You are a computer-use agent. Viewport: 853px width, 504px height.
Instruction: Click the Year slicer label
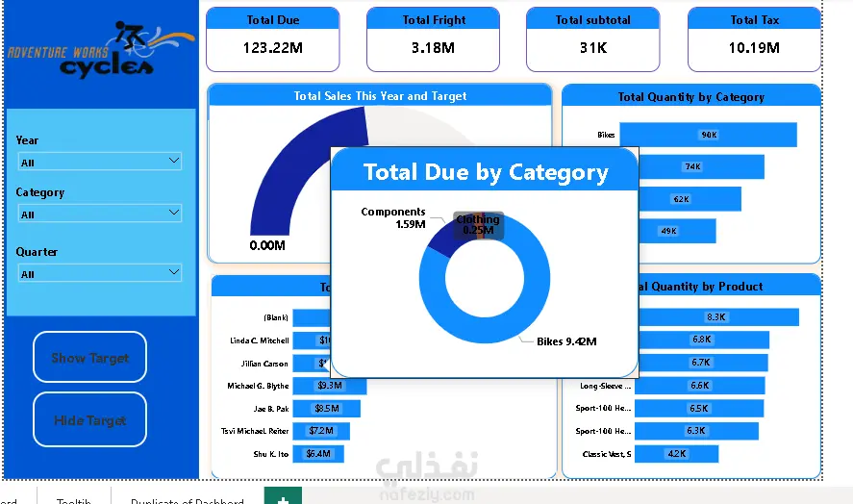click(x=27, y=140)
